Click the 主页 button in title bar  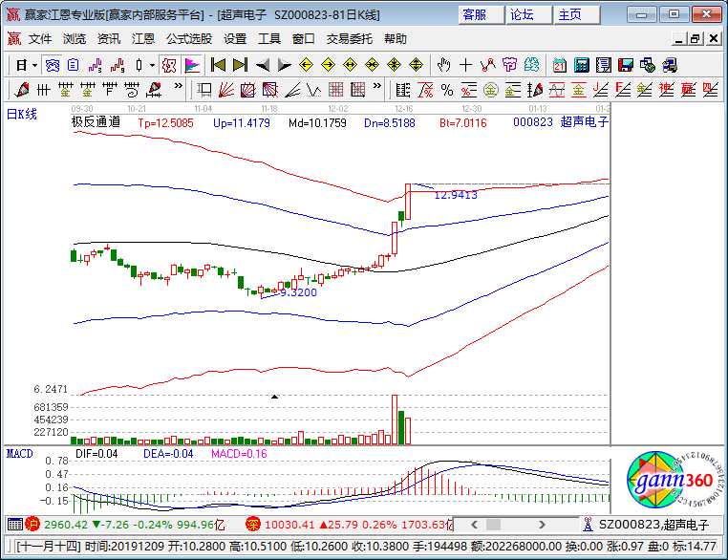(577, 15)
